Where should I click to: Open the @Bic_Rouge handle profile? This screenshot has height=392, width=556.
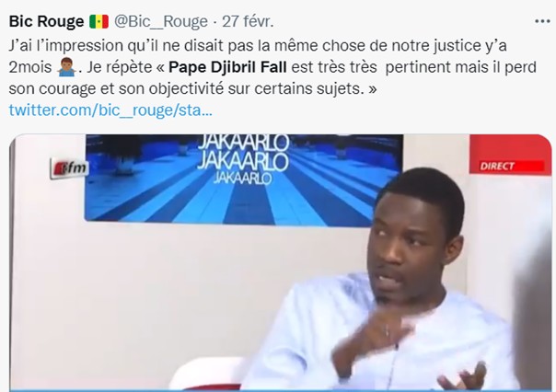coord(160,21)
